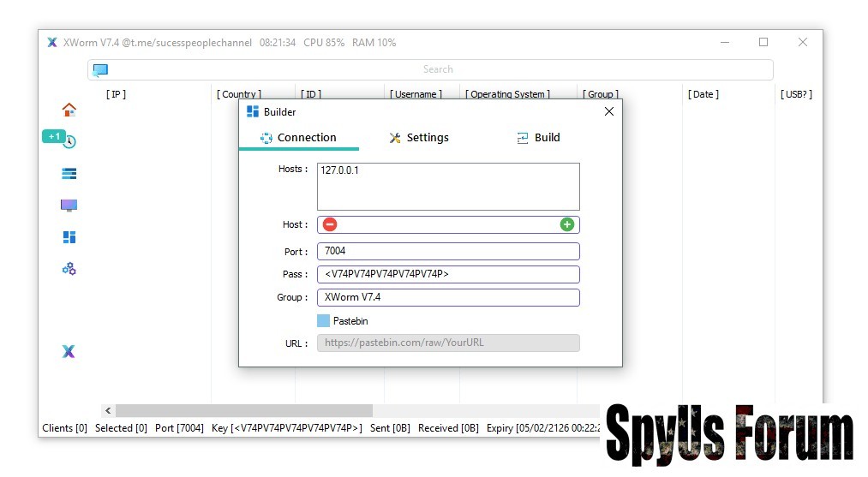Click the X logo icon at sidebar bottom
This screenshot has width=868, height=477.
click(x=69, y=351)
